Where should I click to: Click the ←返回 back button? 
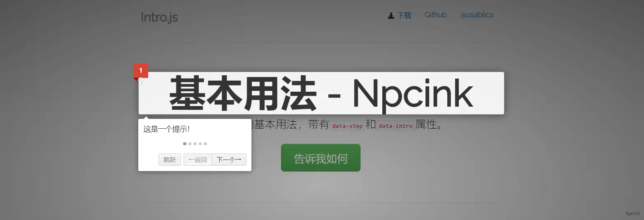pos(198,160)
